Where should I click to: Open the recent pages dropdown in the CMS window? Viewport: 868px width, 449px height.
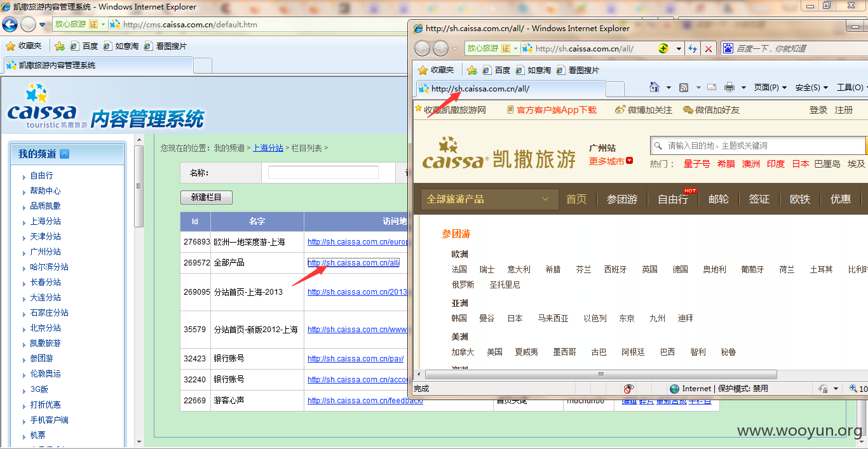coord(43,25)
